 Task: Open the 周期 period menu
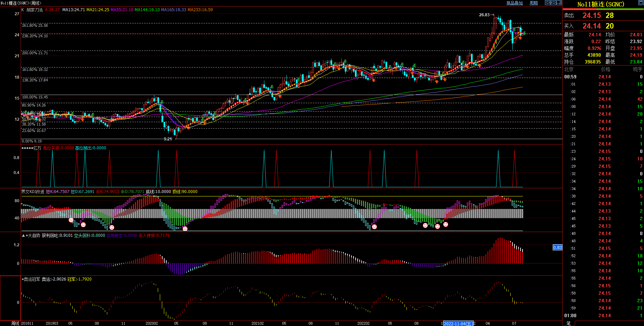(534, 3)
